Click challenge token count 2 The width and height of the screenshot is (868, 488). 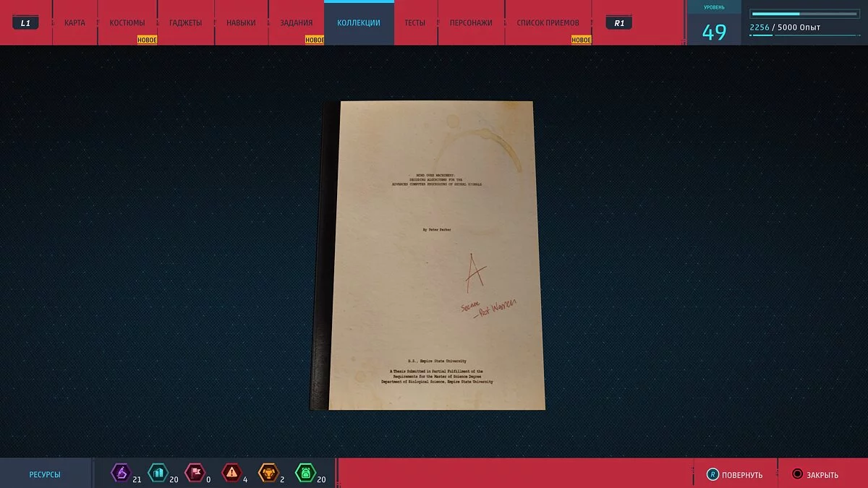pos(282,479)
